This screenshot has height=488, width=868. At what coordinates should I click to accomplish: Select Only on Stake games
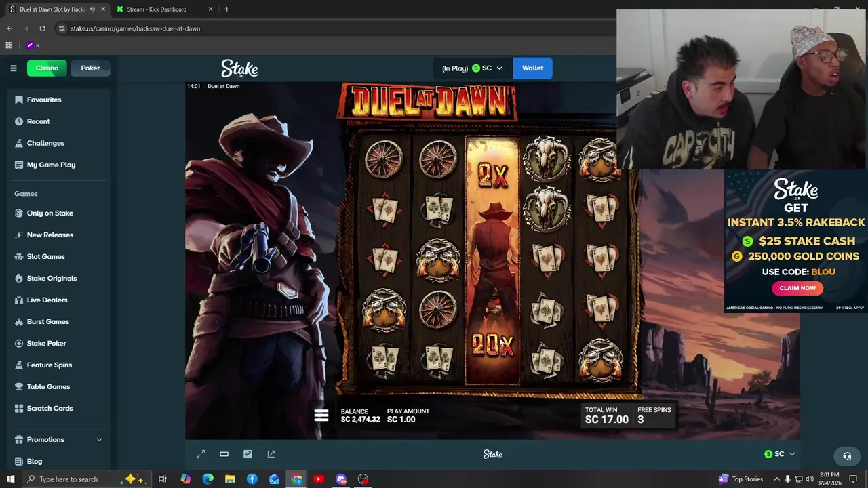pos(50,213)
